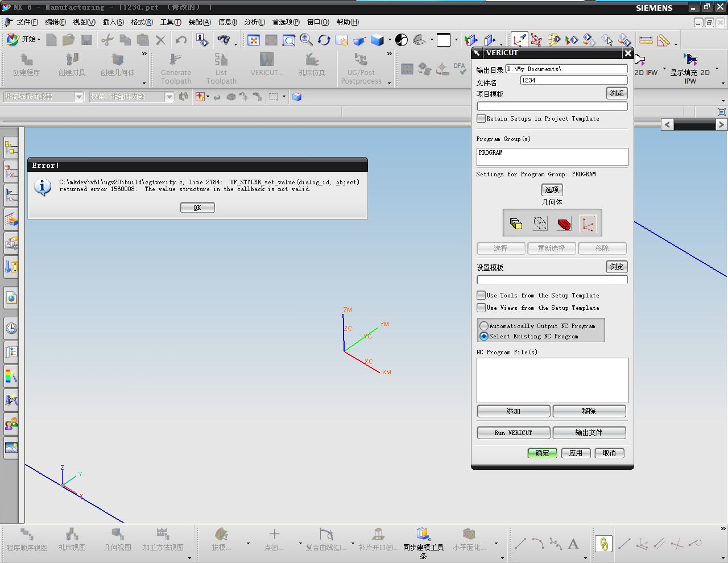Click the 应用 apply button
Viewport: 728px width, 563px height.
(576, 453)
